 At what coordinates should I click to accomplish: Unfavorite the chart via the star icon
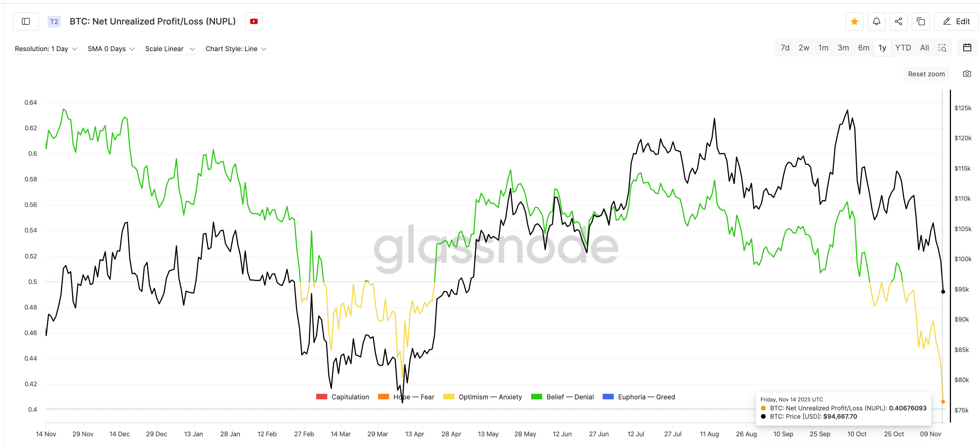(x=855, y=21)
